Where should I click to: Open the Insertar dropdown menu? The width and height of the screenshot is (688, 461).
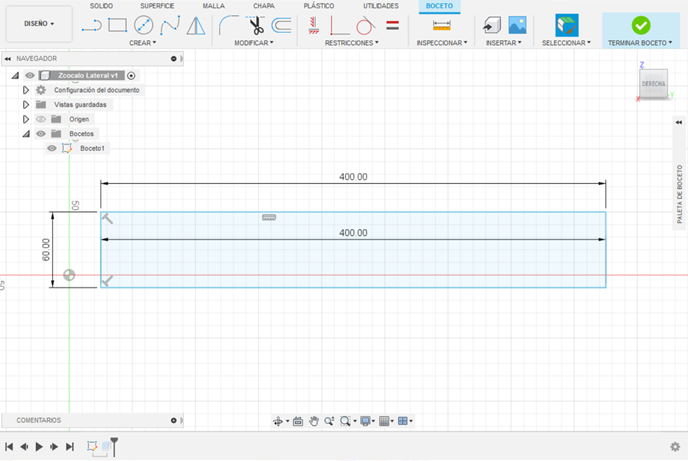point(504,43)
